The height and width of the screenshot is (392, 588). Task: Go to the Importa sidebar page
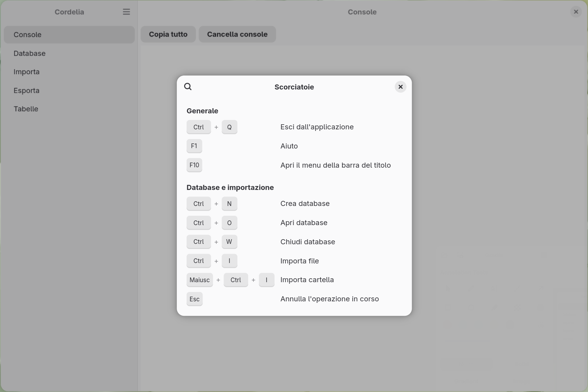pos(69,72)
